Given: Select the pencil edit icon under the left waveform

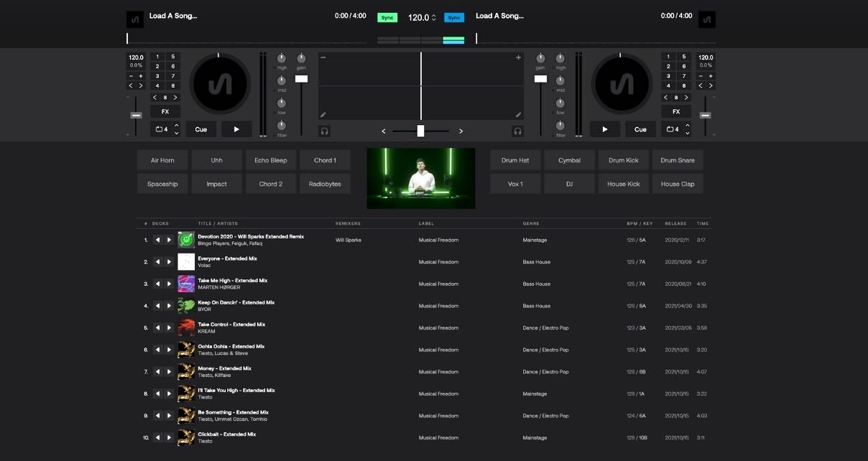Looking at the screenshot, I should tap(323, 114).
